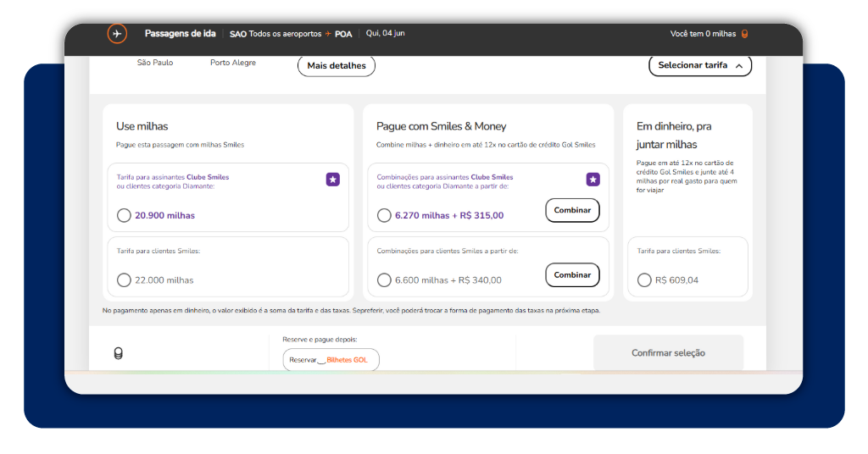
Task: Click 'Em dinheiro, pra juntar milhas' heading
Action: [x=674, y=136]
